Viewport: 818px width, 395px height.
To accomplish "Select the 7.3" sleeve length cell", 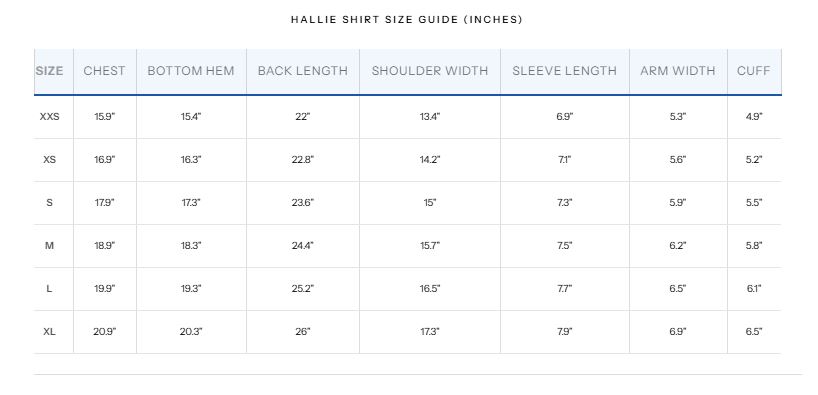I will (564, 202).
